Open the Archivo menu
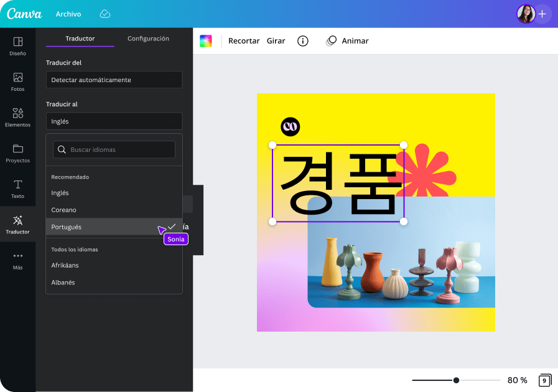This screenshot has width=558, height=392. [x=68, y=13]
